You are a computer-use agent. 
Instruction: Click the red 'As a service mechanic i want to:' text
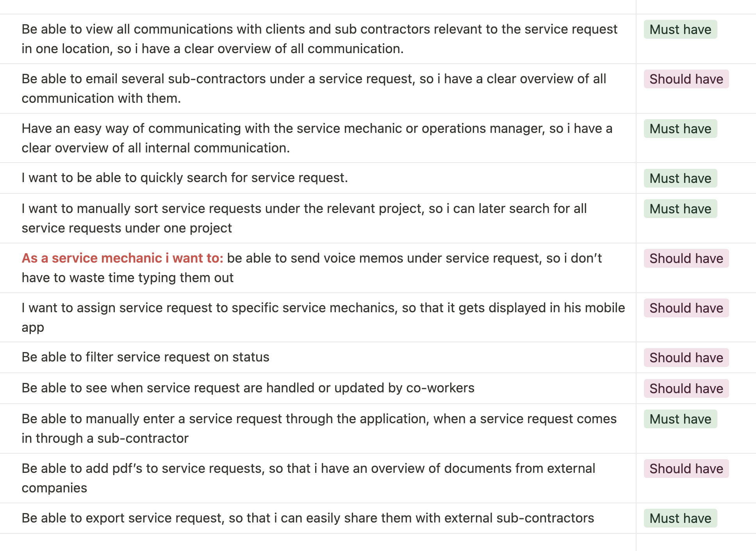coord(122,258)
